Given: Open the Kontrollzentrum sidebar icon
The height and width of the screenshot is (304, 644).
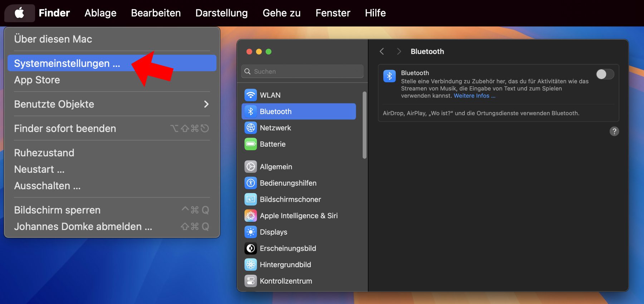Looking at the screenshot, I should click(250, 281).
